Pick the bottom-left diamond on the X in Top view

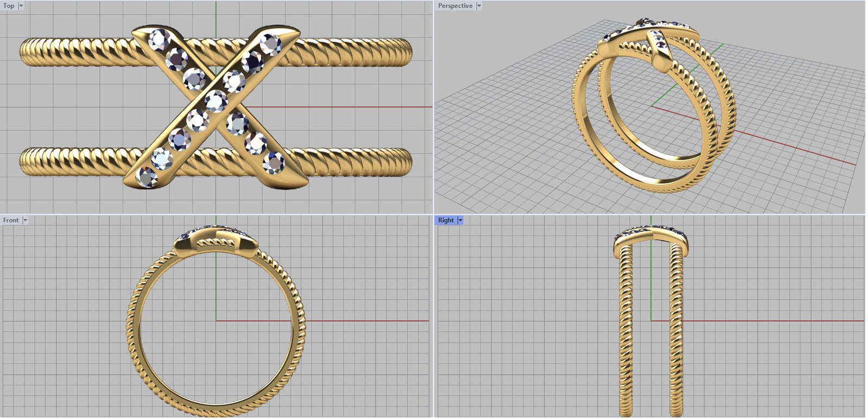[146, 176]
